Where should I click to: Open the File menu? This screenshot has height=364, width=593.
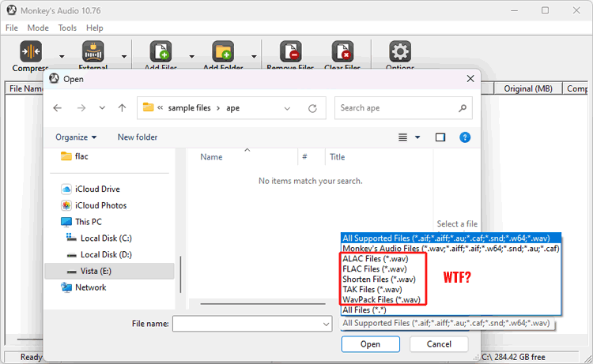pyautogui.click(x=12, y=28)
